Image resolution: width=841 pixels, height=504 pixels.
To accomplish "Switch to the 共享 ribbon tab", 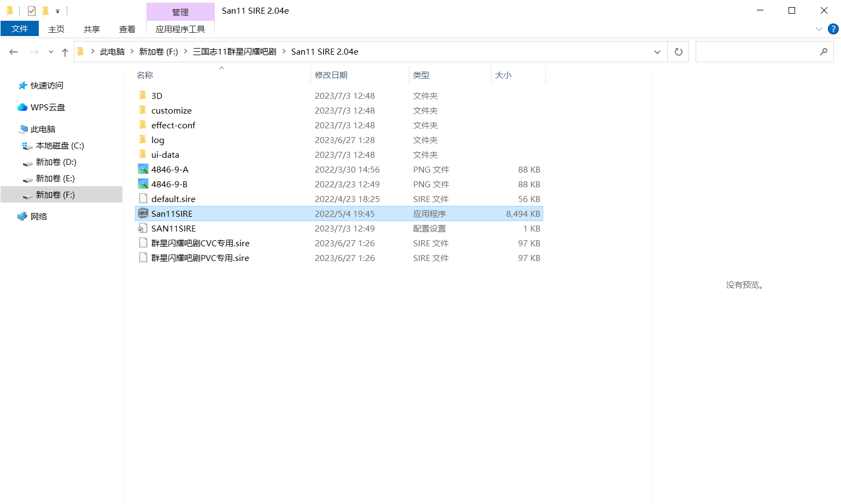I will pyautogui.click(x=92, y=29).
